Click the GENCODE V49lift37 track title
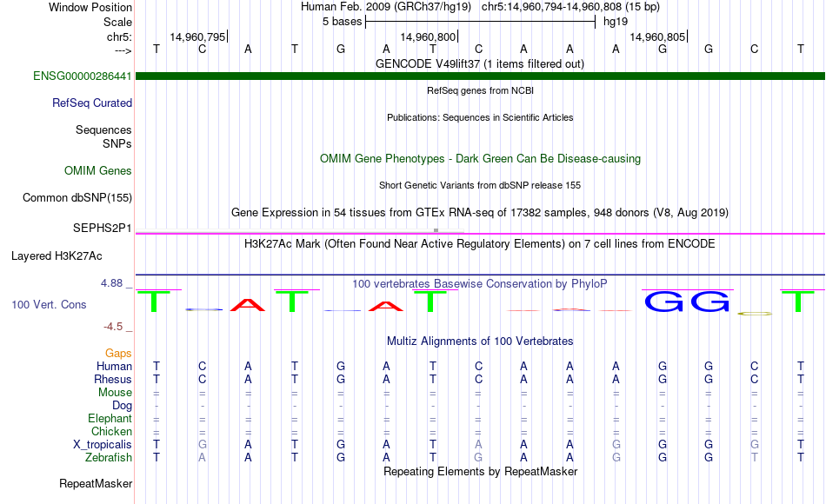 (480, 63)
